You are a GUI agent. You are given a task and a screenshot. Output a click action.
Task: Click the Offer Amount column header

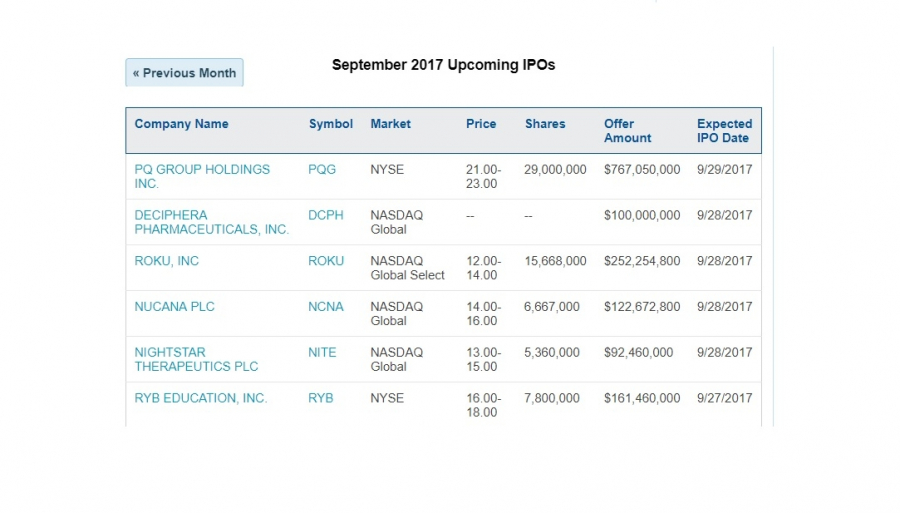click(627, 131)
